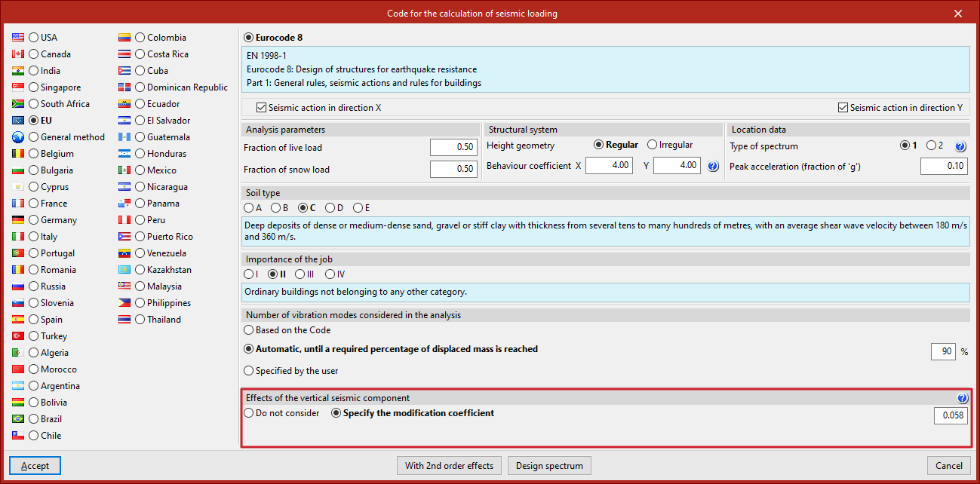The image size is (980, 484).
Task: Open the Design spectrum button
Action: (549, 466)
